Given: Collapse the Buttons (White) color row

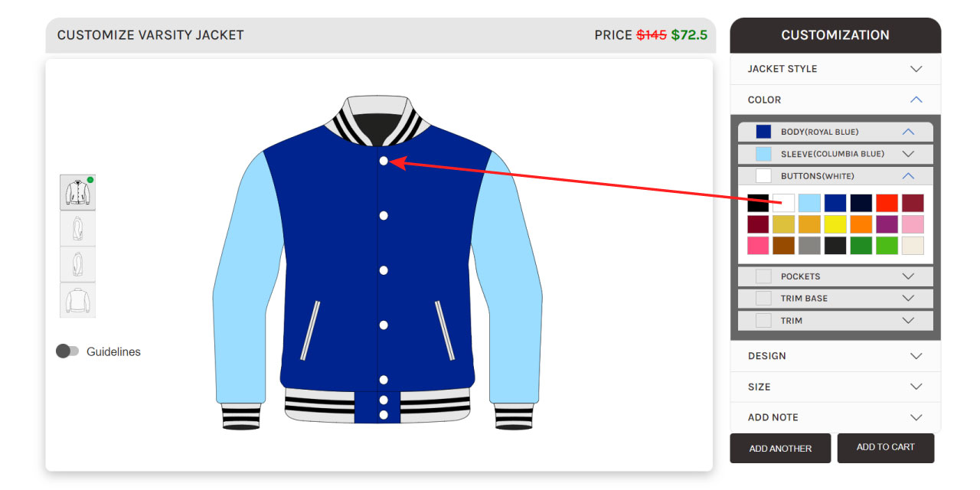Looking at the screenshot, I should (x=835, y=176).
